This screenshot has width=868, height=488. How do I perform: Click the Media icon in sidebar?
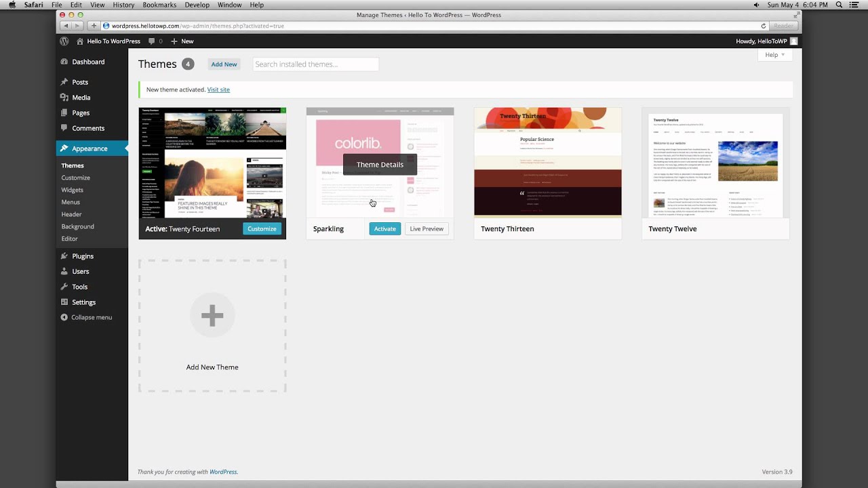[64, 98]
